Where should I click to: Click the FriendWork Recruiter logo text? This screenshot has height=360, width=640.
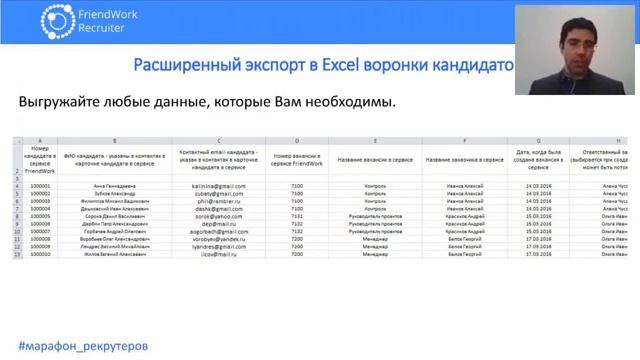(108, 21)
